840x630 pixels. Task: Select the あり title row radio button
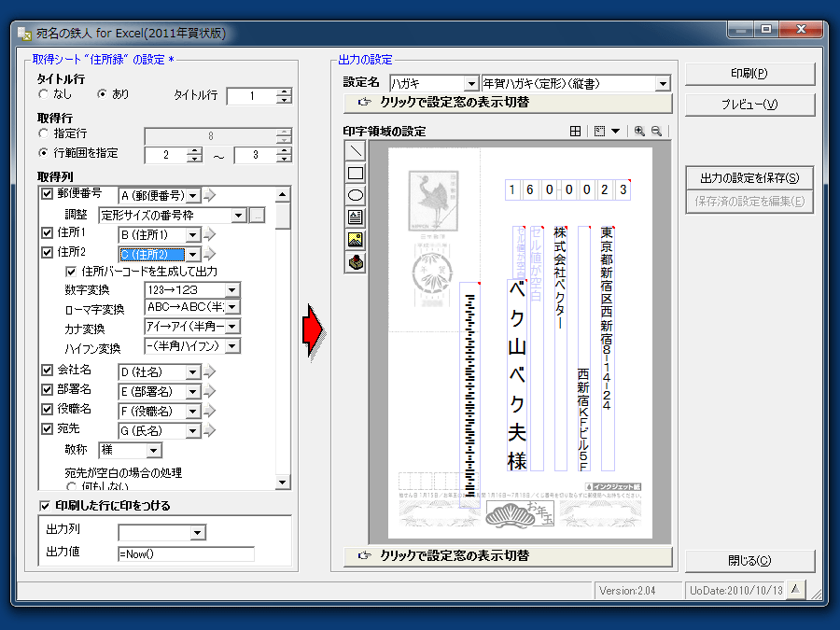point(102,94)
